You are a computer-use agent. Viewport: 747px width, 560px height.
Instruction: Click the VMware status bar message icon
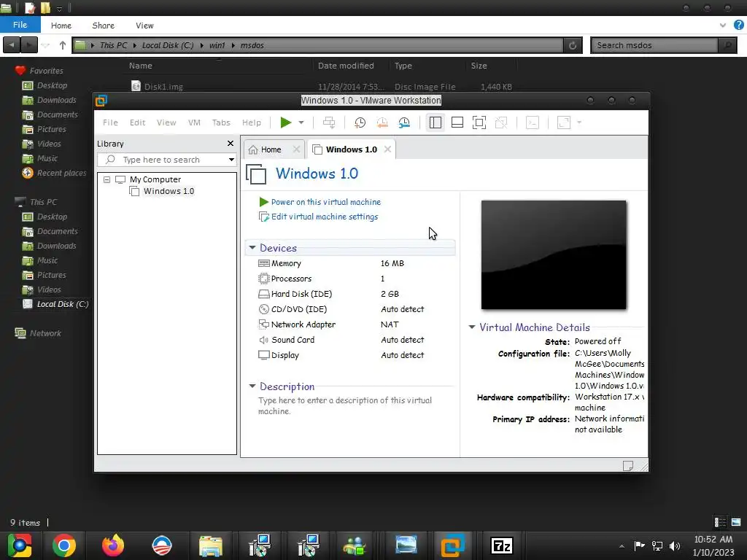[x=628, y=466]
